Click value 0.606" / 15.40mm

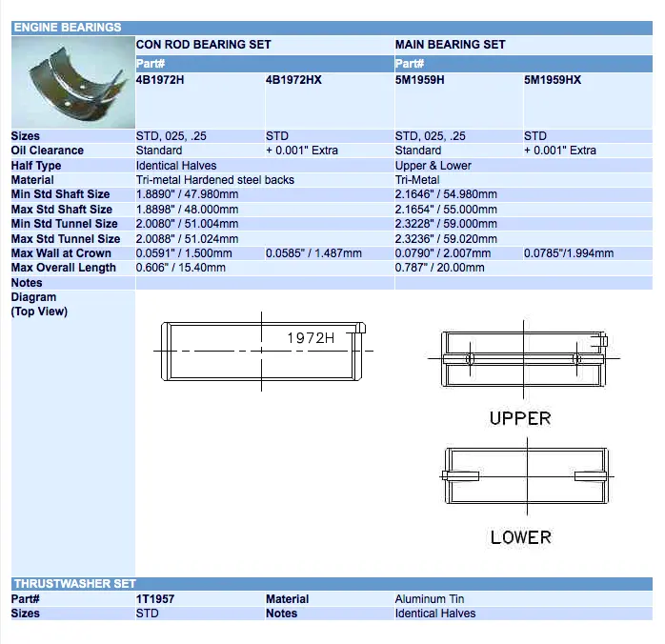pos(181,268)
